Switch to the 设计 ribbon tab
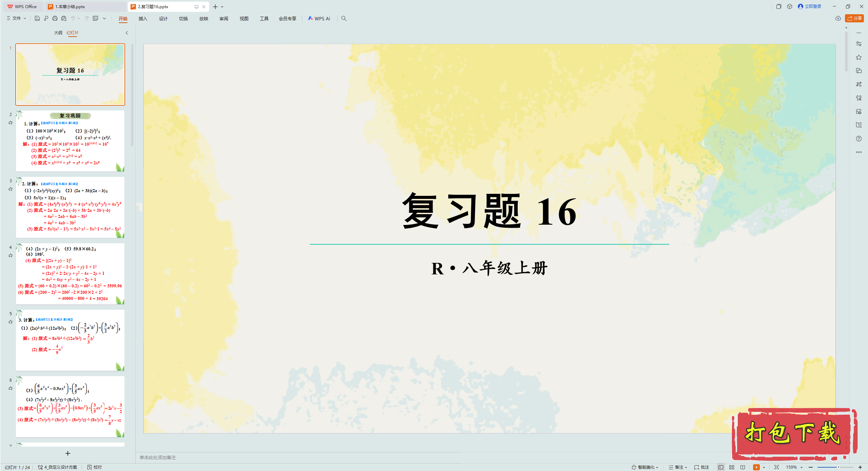The width and height of the screenshot is (868, 471). tap(163, 19)
